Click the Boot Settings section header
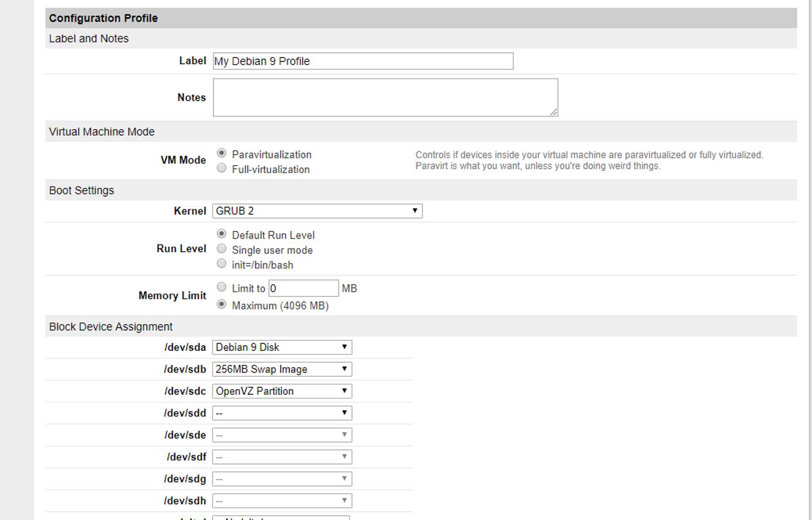 (x=81, y=190)
